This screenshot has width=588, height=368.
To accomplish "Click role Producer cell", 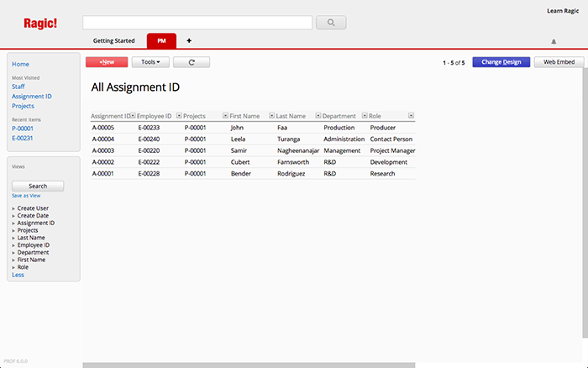I will (383, 128).
